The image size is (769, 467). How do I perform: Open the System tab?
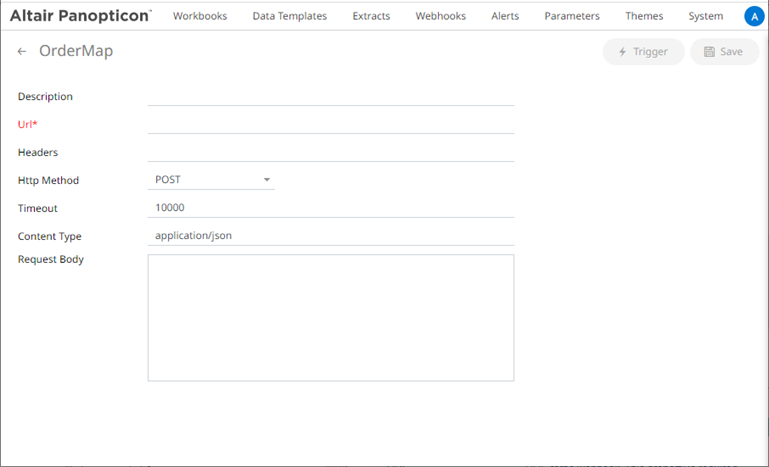(705, 16)
